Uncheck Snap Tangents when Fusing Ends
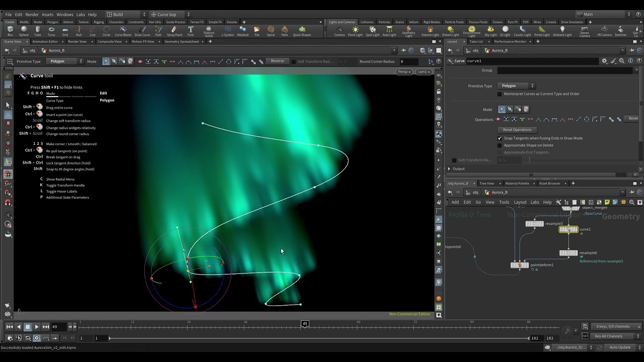 [500, 138]
